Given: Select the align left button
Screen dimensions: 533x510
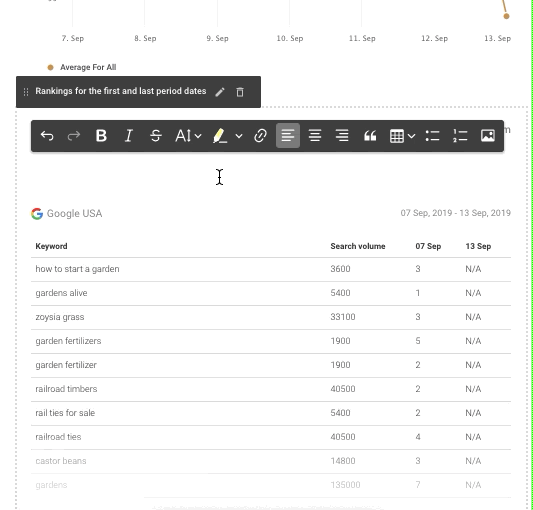Looking at the screenshot, I should (x=288, y=136).
